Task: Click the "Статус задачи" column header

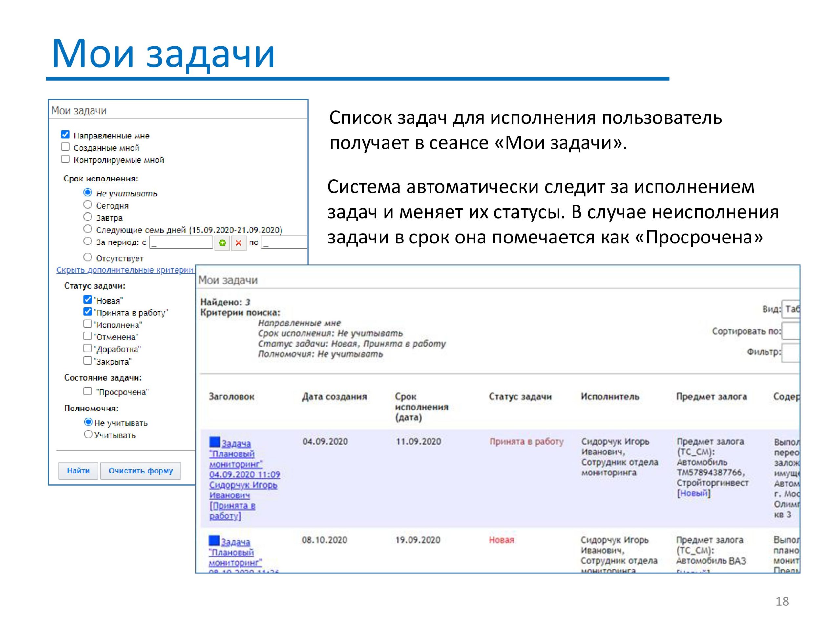Action: tap(520, 396)
